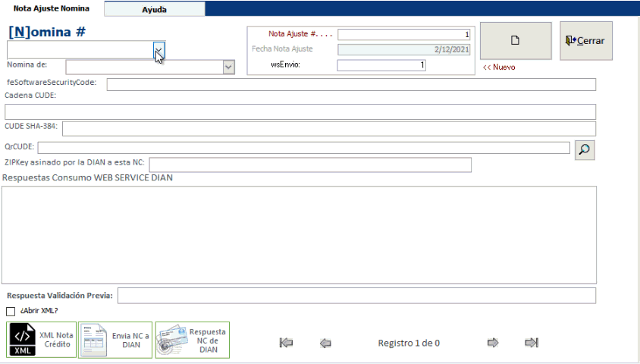Focus the feSoftwareSecurityCode text box

(x=350, y=84)
